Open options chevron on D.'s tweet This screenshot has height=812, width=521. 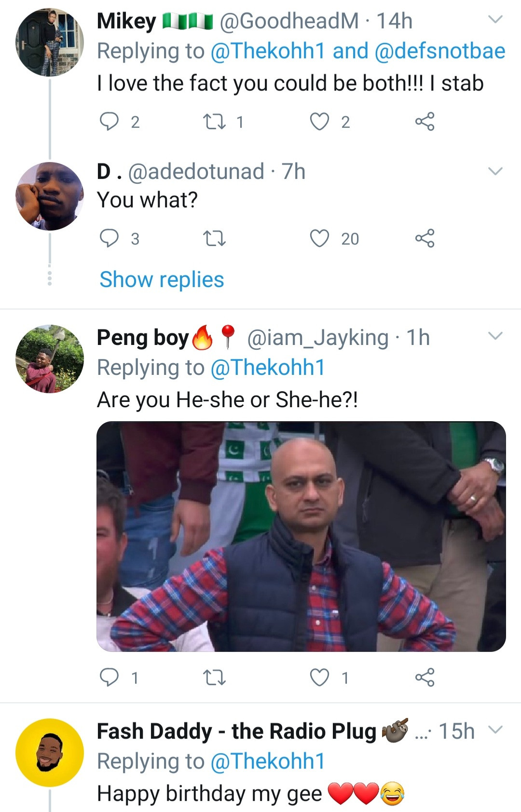tap(495, 171)
